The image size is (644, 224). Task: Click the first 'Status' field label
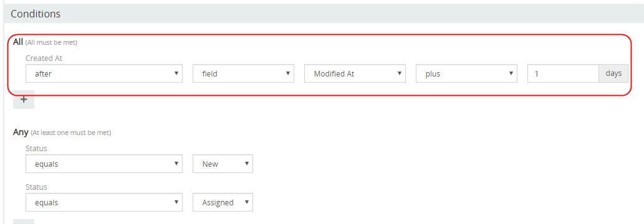[x=36, y=149]
